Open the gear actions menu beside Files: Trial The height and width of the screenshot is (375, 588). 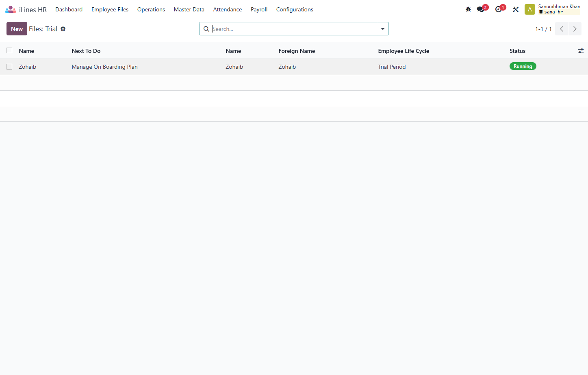[x=63, y=29]
